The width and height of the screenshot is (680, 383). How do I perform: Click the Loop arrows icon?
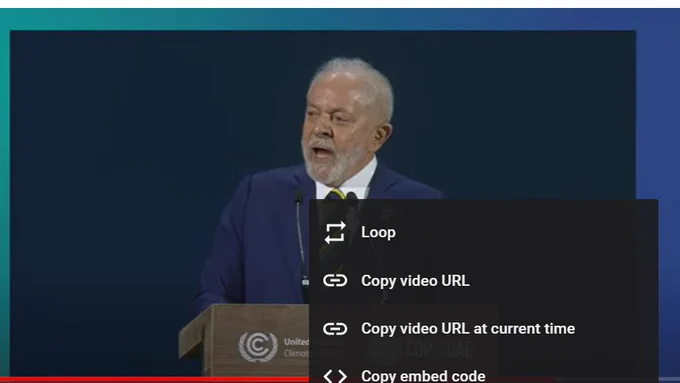[x=335, y=232]
